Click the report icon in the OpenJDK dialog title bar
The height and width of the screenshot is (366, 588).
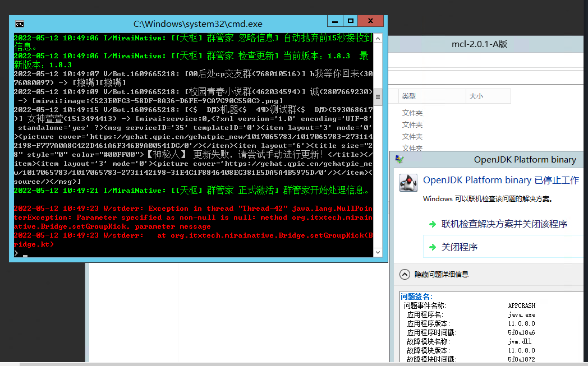(399, 159)
